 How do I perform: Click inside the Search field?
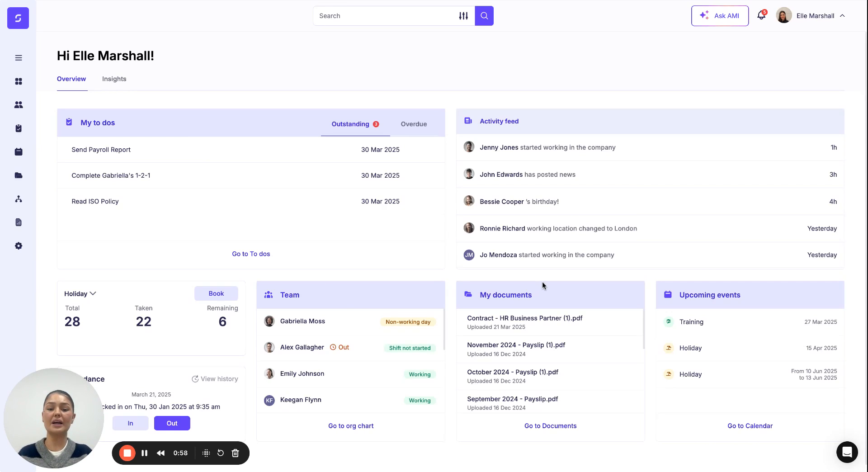pos(384,15)
